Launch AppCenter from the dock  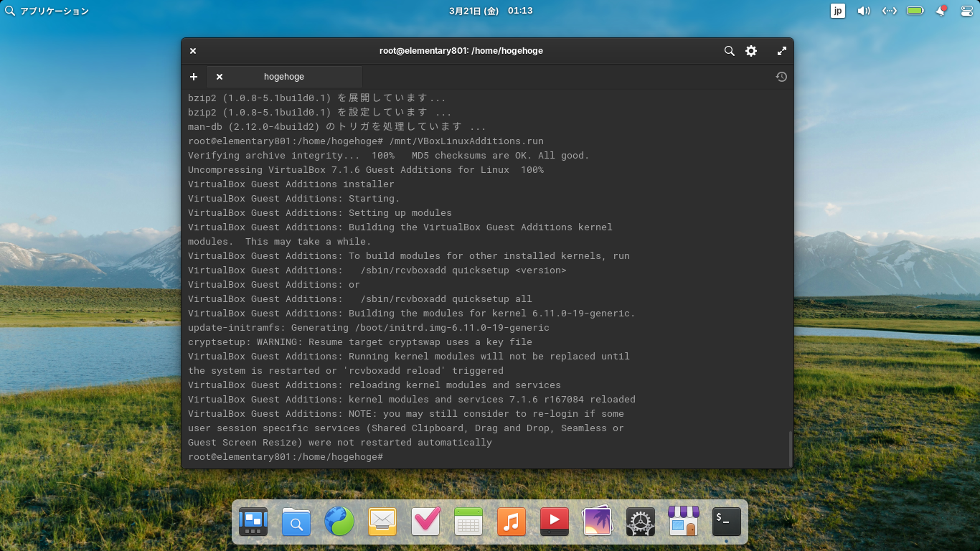click(x=684, y=522)
